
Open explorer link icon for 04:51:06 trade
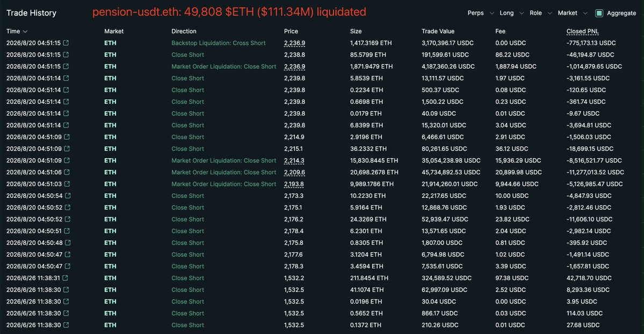[x=67, y=172]
